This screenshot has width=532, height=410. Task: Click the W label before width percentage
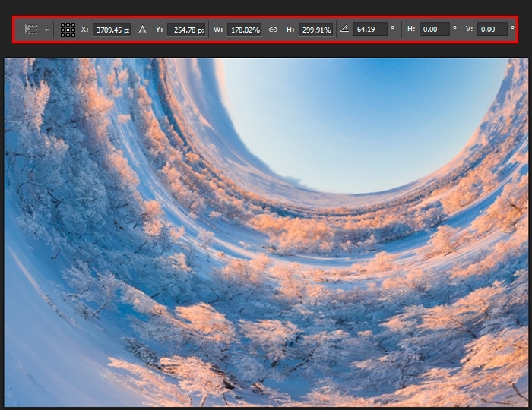tap(217, 30)
